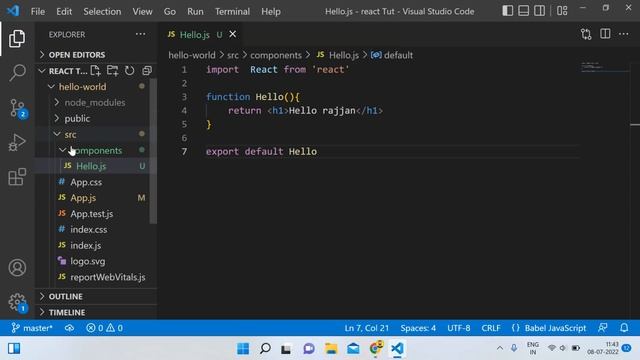Image resolution: width=640 pixels, height=360 pixels.
Task: Collapse the hello-world folder
Action: pyautogui.click(x=82, y=87)
